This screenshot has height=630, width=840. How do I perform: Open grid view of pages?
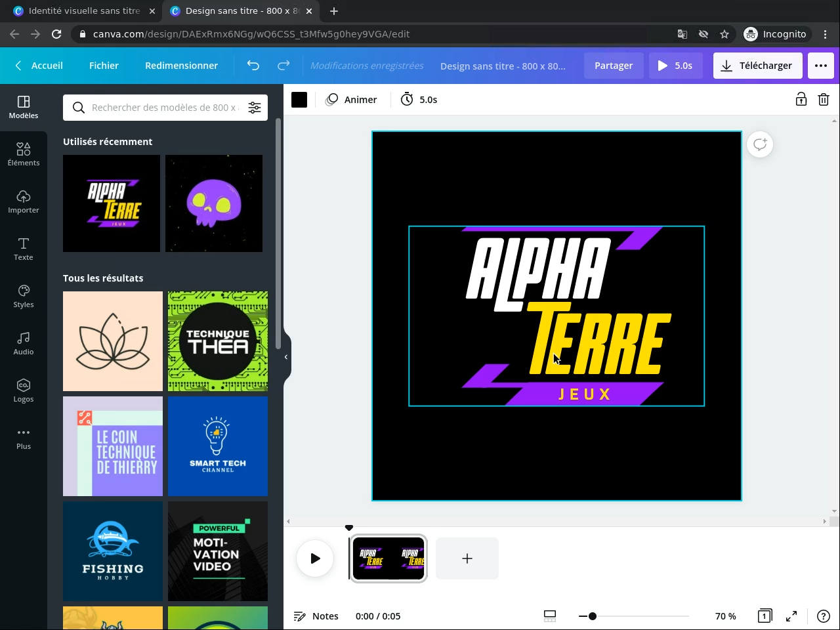(x=765, y=616)
